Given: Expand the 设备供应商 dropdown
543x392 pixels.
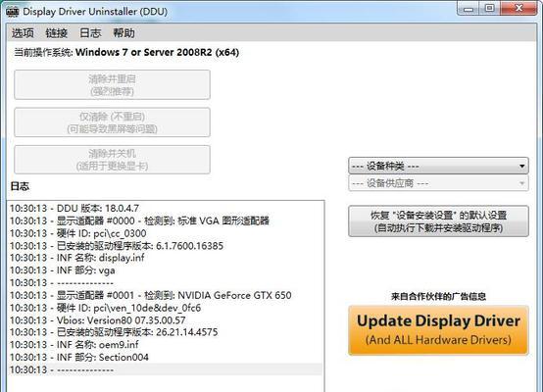Looking at the screenshot, I should [438, 183].
